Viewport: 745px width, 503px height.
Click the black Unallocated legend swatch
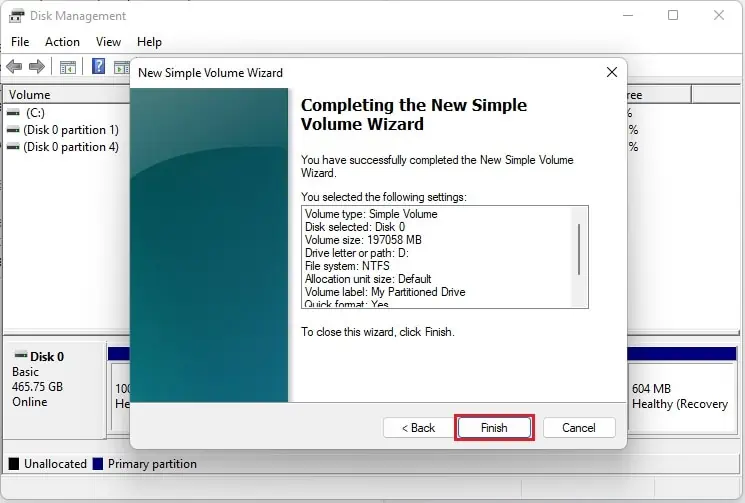(14, 464)
